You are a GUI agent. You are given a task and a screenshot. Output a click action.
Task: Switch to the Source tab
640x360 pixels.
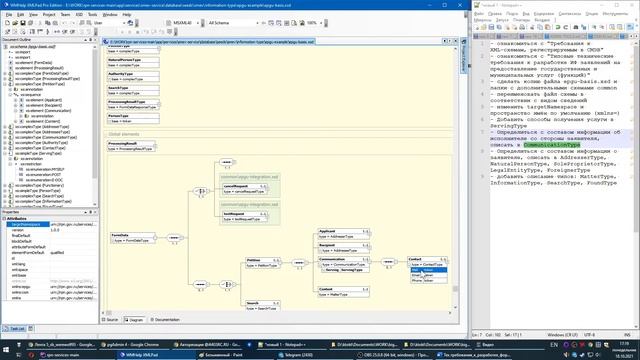(x=110, y=320)
